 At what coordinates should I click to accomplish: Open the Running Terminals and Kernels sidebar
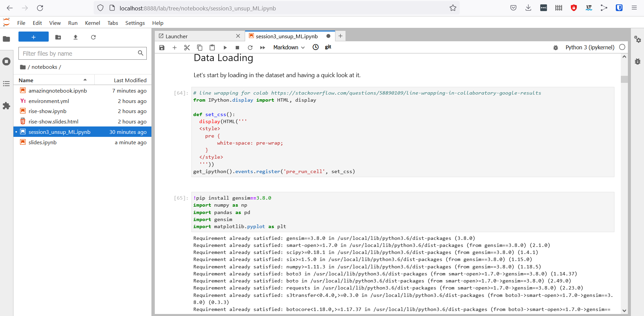pos(6,61)
